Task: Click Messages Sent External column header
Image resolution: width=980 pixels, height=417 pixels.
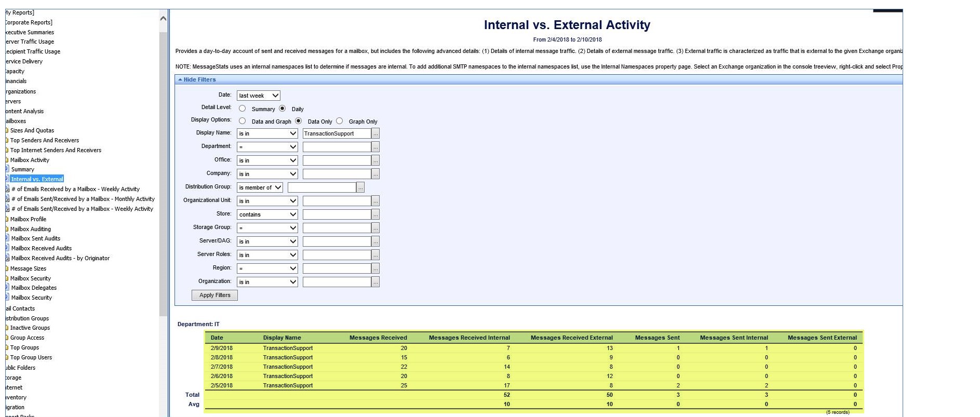Action: 822,338
